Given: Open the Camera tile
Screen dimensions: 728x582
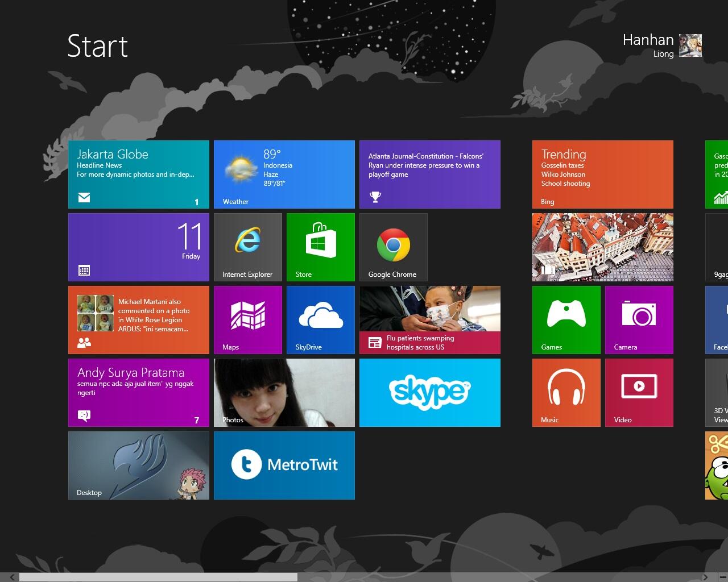Looking at the screenshot, I should (639, 320).
